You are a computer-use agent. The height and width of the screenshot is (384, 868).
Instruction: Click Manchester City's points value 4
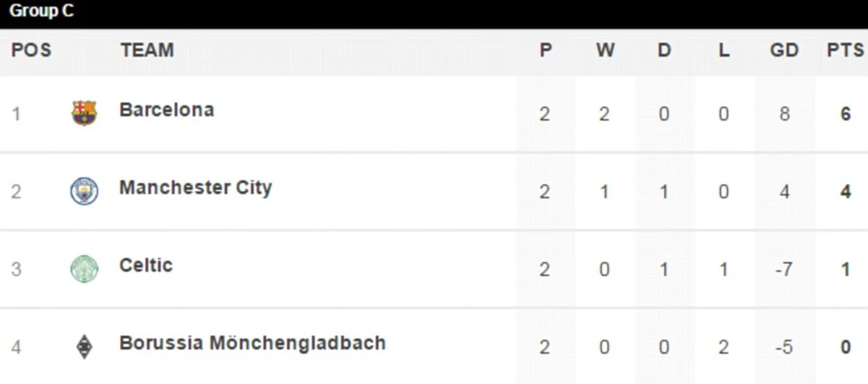click(x=845, y=192)
